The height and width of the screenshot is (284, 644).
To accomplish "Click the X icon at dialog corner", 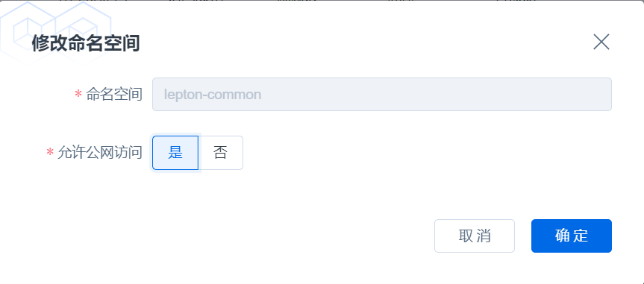I will click(601, 42).
